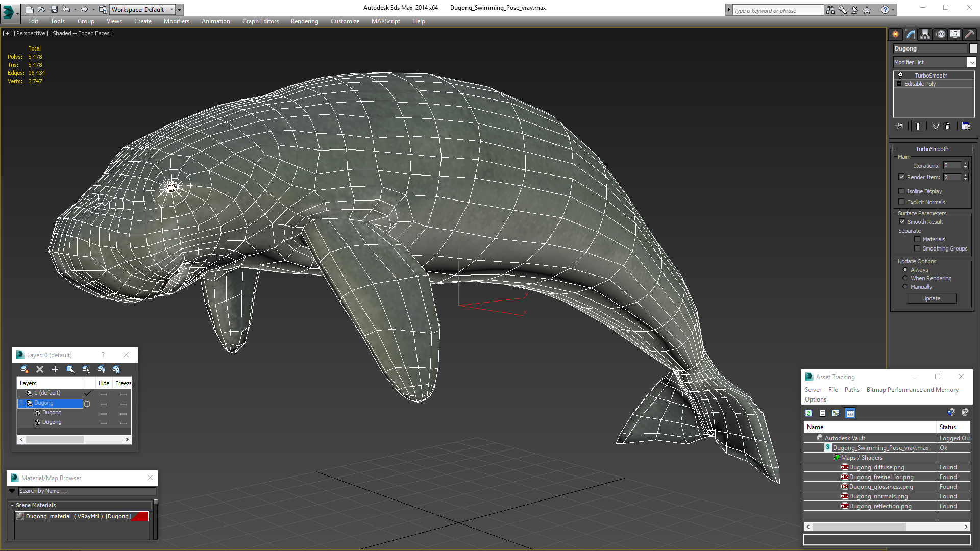This screenshot has height=551, width=980.
Task: Expand Editable Poly sub-object tree
Action: (x=899, y=84)
